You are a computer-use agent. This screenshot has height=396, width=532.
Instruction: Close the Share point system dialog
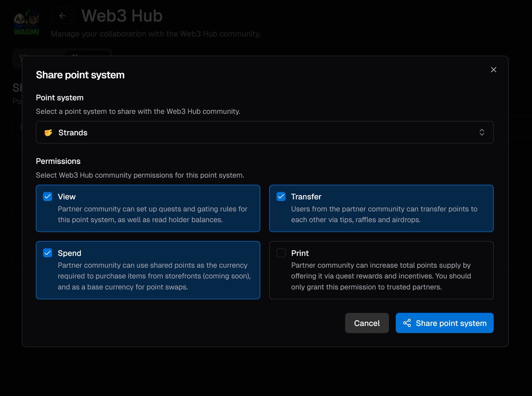[493, 70]
